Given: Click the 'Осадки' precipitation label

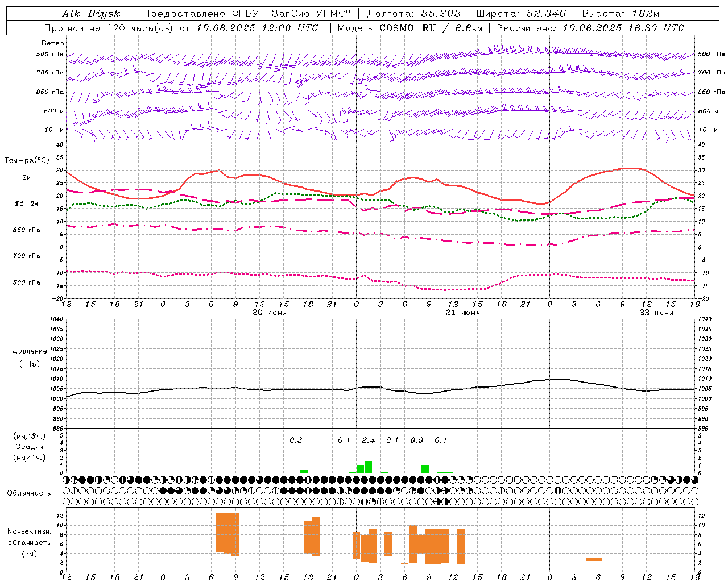Looking at the screenshot, I should coord(30,447).
